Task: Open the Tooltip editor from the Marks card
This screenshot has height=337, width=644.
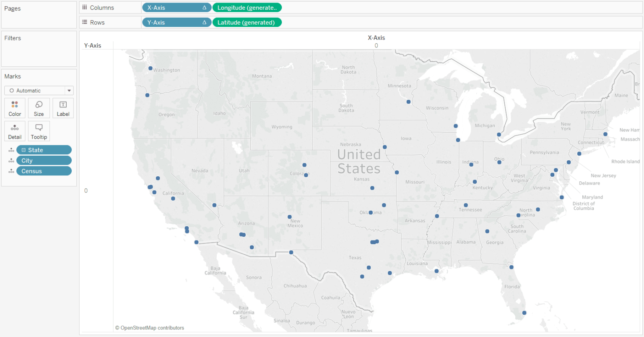Action: [x=39, y=131]
